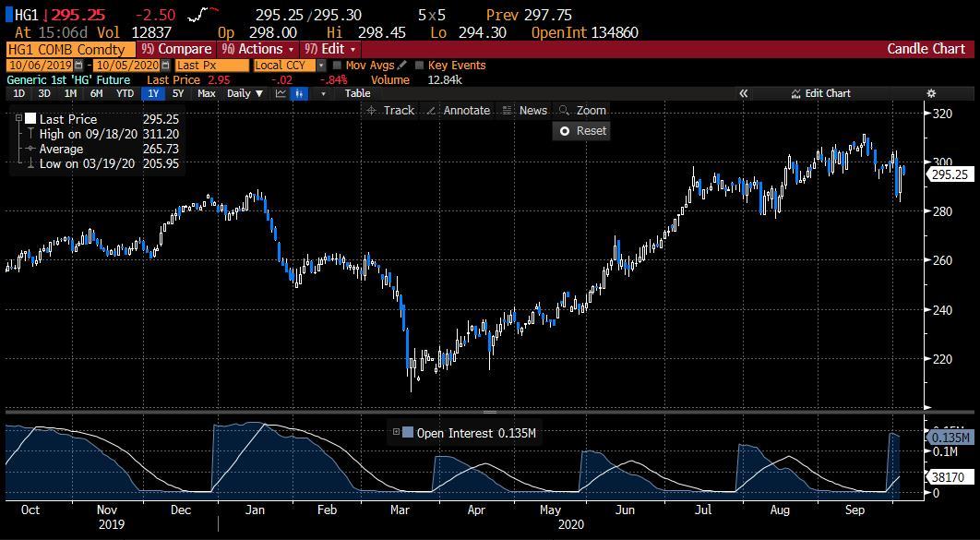Click the Edit Chart button
The image size is (980, 540).
point(820,94)
